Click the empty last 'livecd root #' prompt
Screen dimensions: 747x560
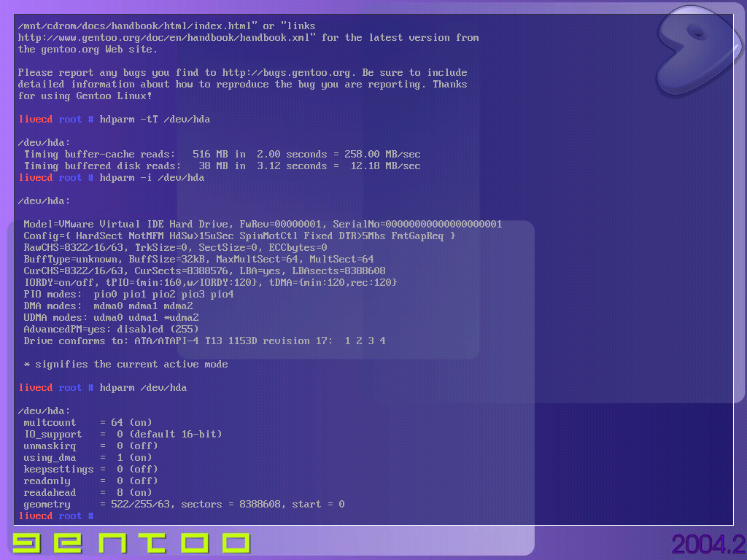[55, 516]
